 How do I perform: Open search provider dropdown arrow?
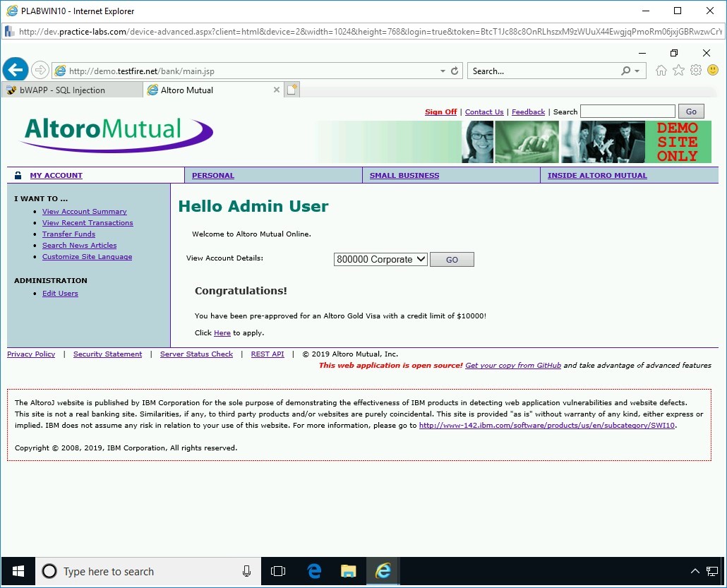[x=637, y=71]
